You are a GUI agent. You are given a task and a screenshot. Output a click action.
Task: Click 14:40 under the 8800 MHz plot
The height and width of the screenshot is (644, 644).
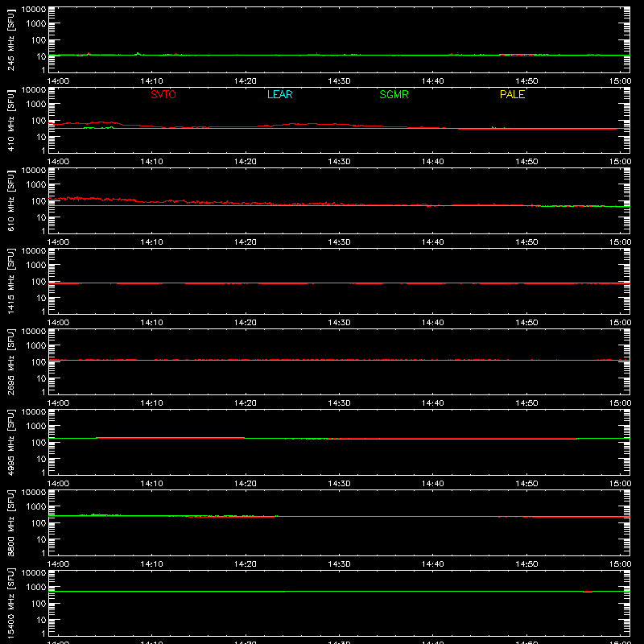[x=433, y=564]
